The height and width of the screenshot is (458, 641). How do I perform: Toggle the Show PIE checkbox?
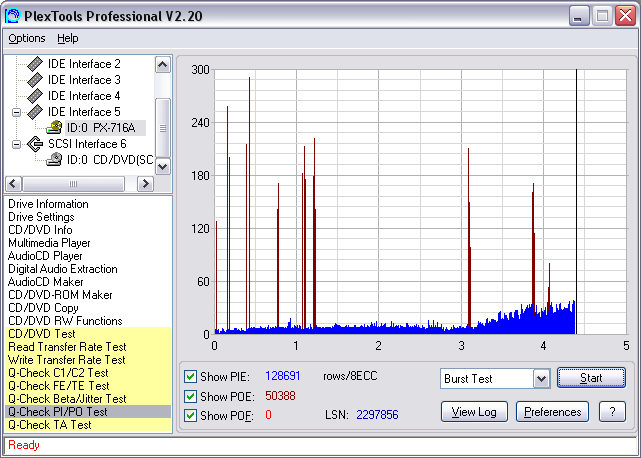pos(190,376)
